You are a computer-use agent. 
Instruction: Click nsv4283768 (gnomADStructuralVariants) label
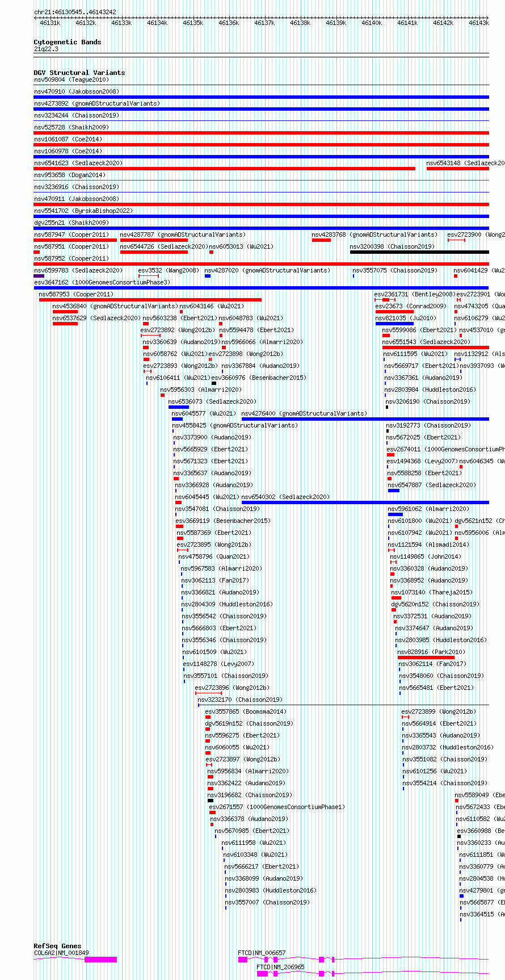[x=374, y=234]
